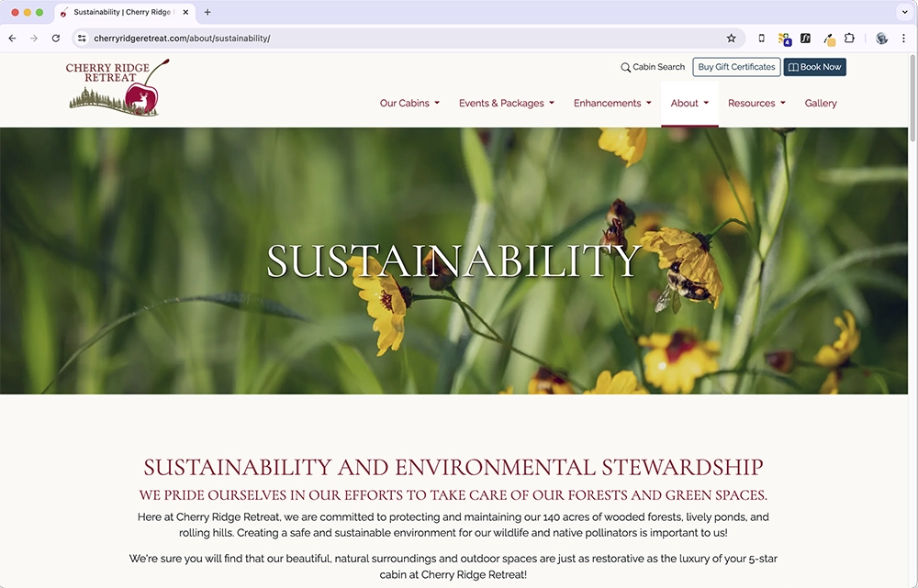This screenshot has width=918, height=588.
Task: Reload the current page
Action: [56, 38]
